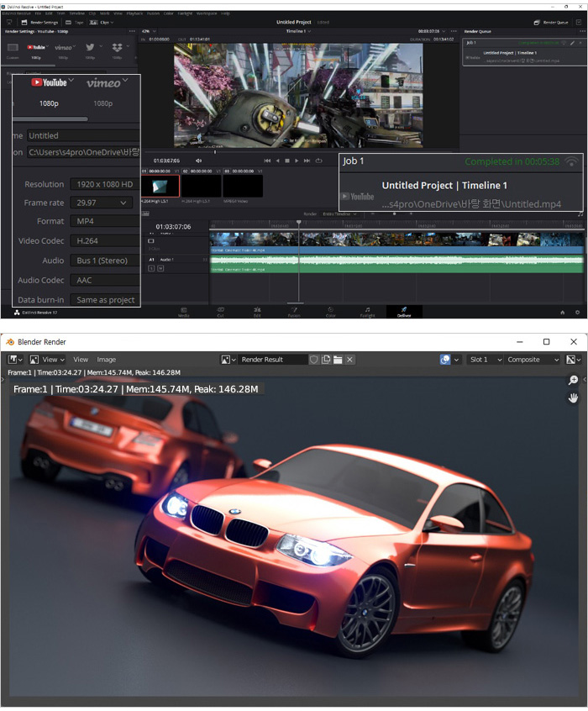Open the Format MP4 dropdown

(102, 221)
